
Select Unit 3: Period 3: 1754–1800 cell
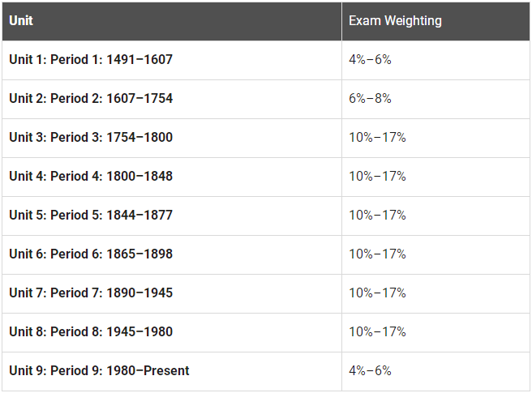click(172, 138)
